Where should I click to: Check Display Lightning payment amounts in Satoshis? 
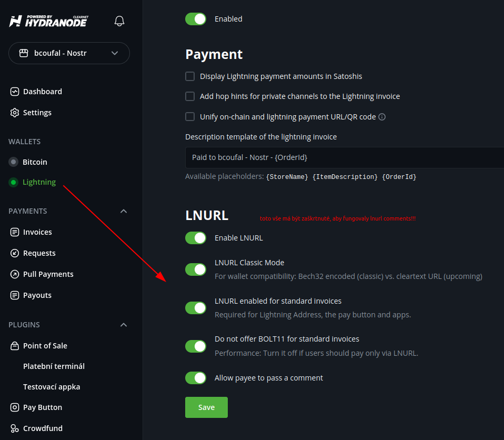click(190, 76)
